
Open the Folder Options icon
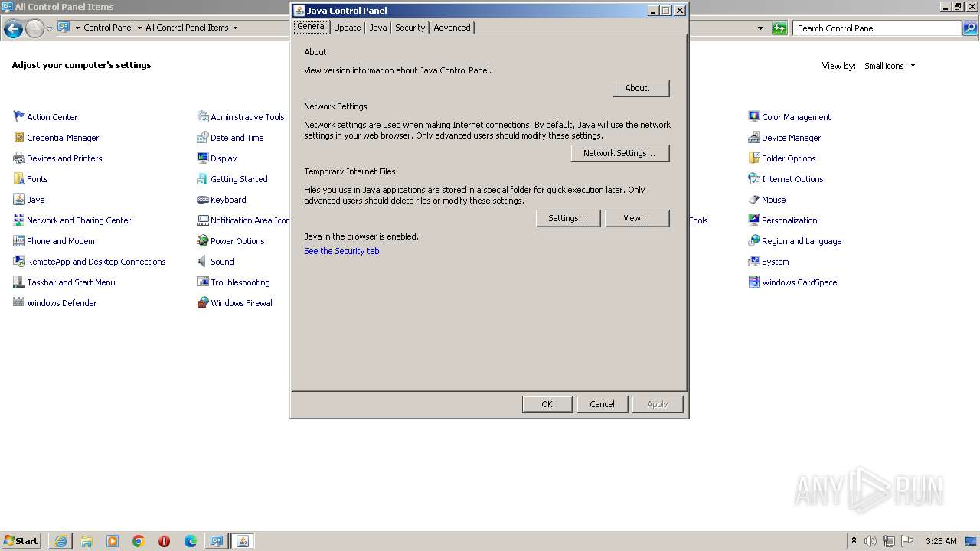[754, 158]
